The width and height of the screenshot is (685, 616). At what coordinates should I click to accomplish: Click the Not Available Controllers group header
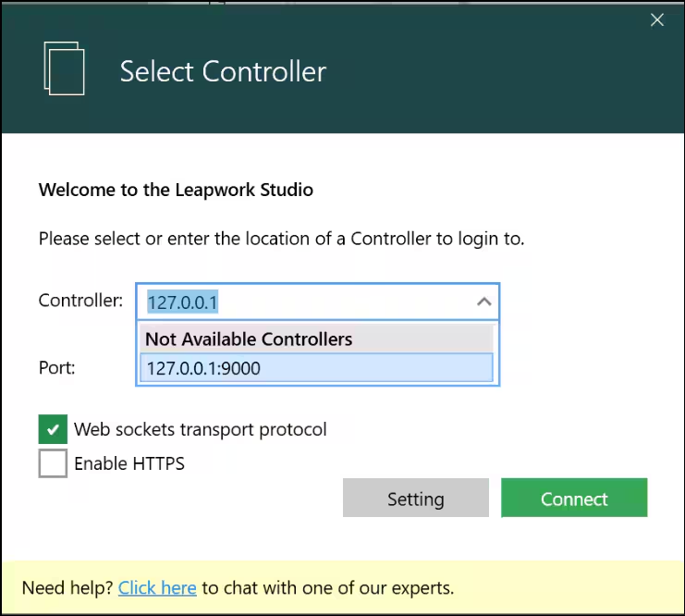coord(315,339)
